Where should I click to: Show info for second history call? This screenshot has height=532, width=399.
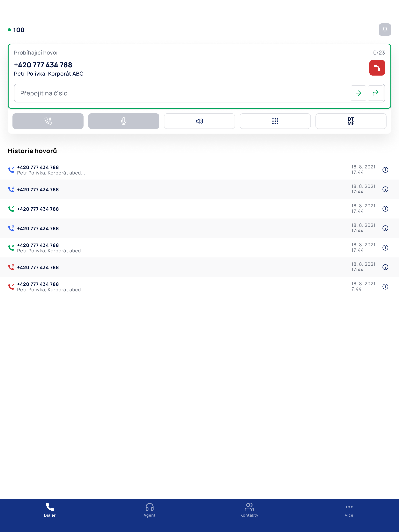(x=385, y=189)
